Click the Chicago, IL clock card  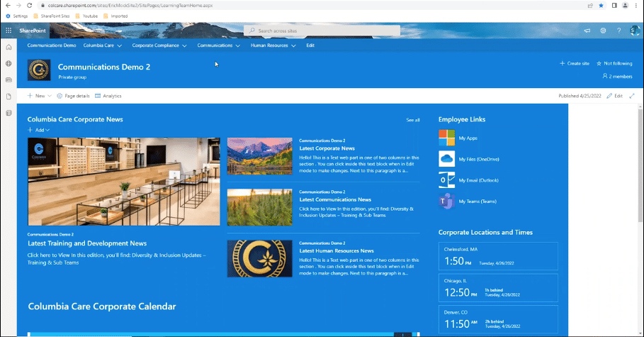click(498, 287)
